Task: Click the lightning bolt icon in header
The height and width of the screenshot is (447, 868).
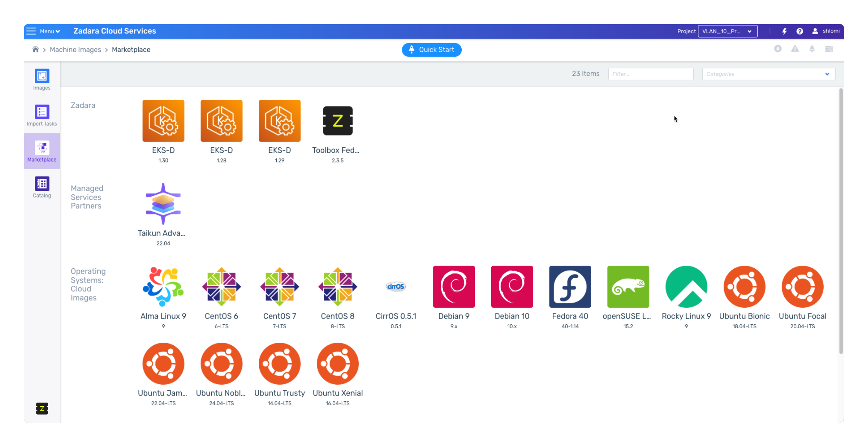Action: (784, 31)
